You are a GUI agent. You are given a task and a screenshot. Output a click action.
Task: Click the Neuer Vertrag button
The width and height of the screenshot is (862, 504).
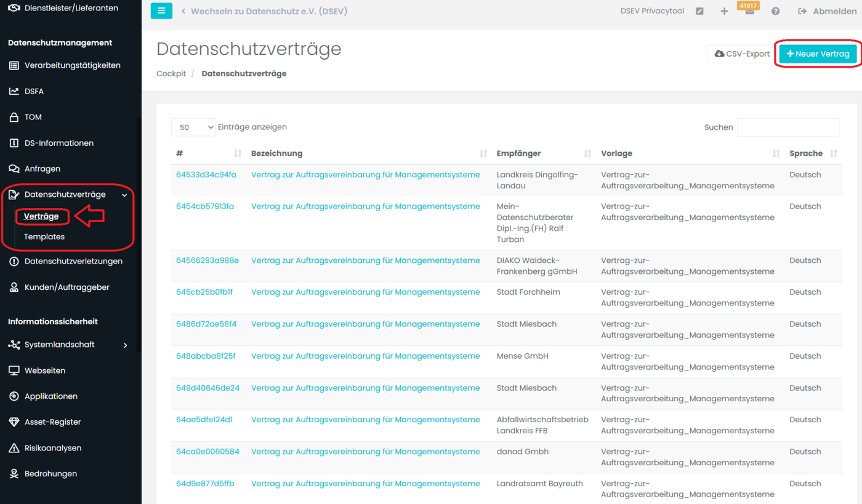click(818, 54)
